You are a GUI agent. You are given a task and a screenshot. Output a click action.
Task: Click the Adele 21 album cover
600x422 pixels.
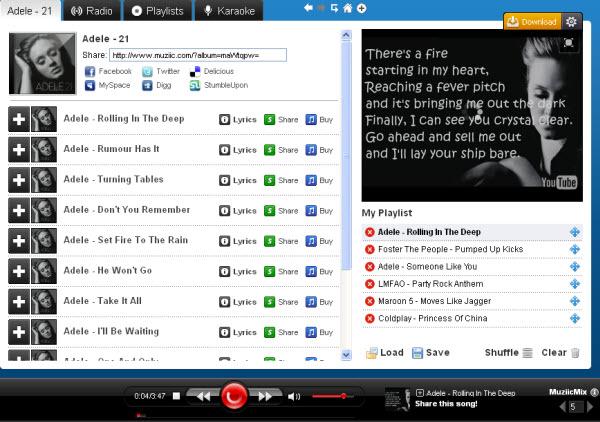(x=42, y=64)
